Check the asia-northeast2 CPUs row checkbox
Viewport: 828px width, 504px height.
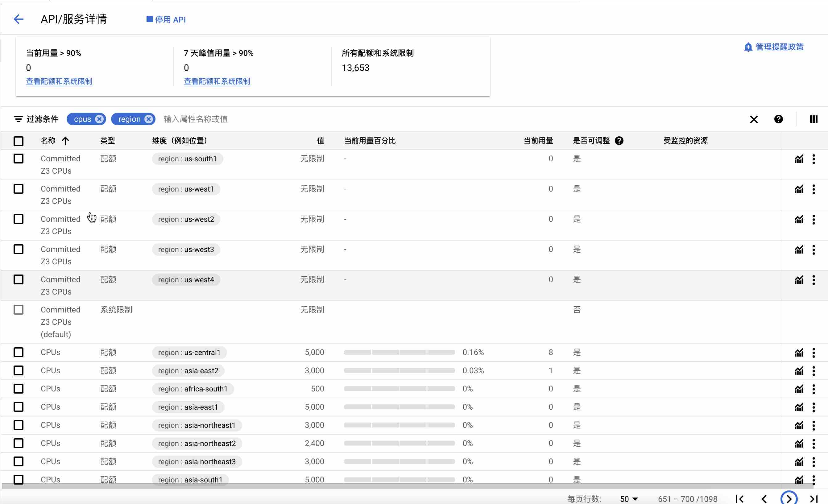click(x=19, y=443)
